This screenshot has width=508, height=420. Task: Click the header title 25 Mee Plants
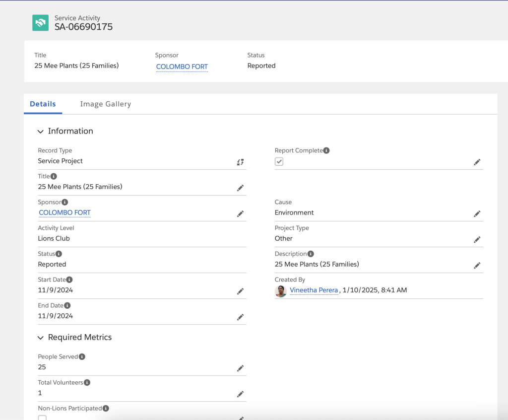(76, 66)
